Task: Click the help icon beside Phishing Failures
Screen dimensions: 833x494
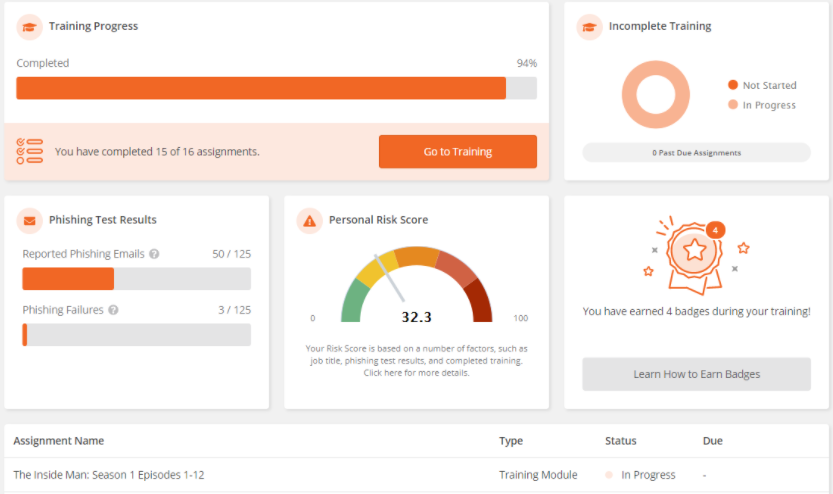Action: point(113,310)
